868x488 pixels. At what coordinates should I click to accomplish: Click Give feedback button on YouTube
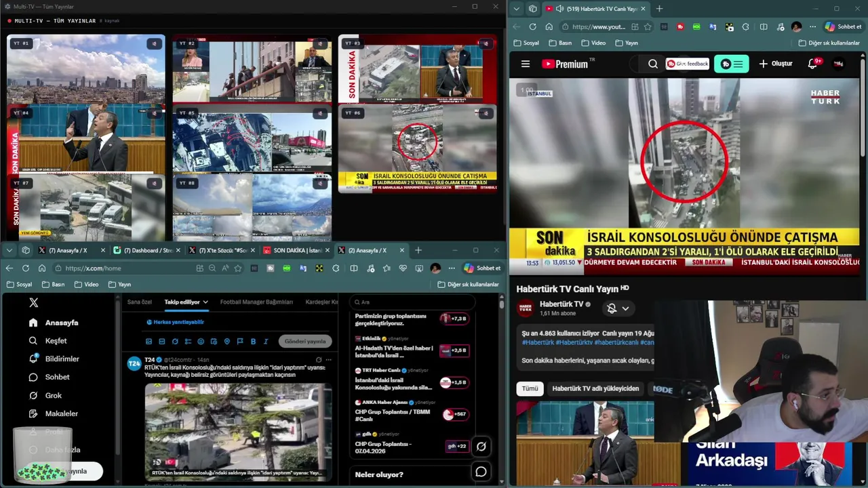click(x=688, y=64)
